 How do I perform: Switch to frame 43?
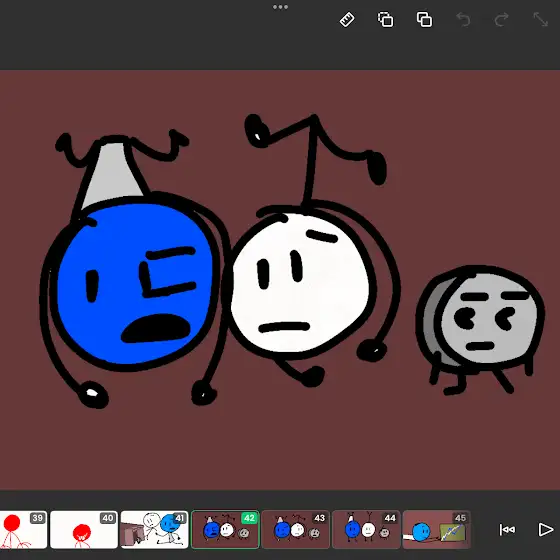tap(295, 530)
